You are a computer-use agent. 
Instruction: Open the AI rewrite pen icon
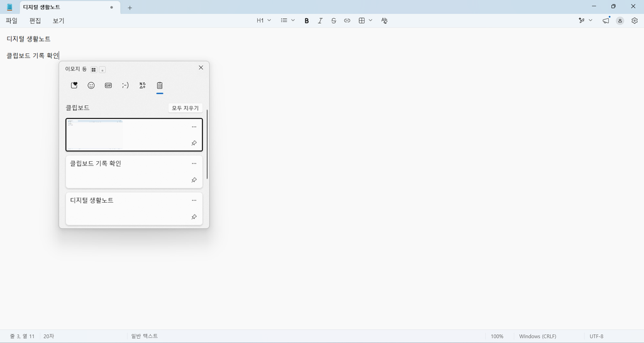(x=582, y=21)
